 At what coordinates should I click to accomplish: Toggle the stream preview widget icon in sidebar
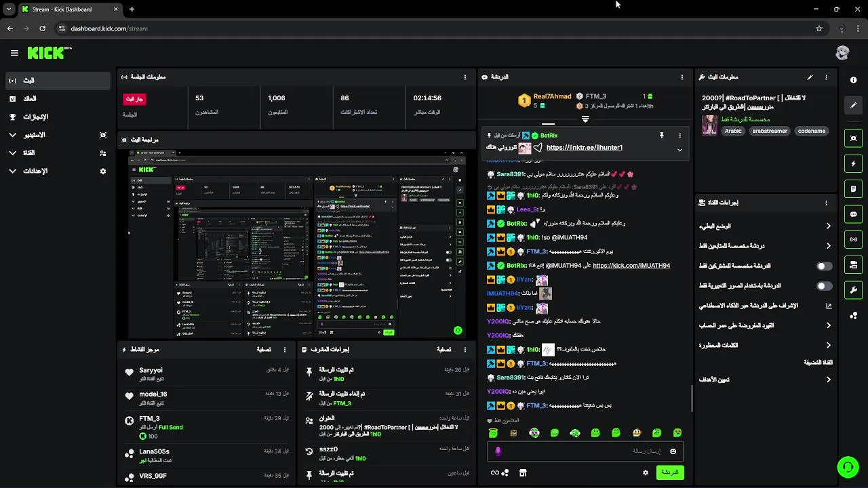(853, 138)
